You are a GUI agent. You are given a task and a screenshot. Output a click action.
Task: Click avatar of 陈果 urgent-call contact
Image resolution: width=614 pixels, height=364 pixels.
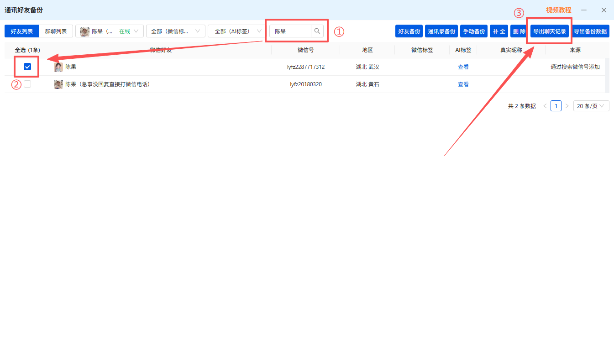pyautogui.click(x=58, y=84)
